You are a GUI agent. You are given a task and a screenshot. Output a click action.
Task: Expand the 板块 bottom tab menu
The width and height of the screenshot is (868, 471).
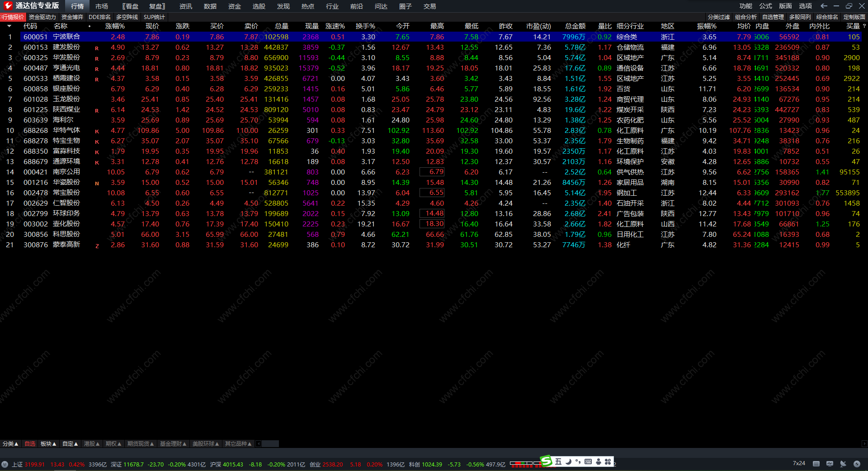click(48, 444)
